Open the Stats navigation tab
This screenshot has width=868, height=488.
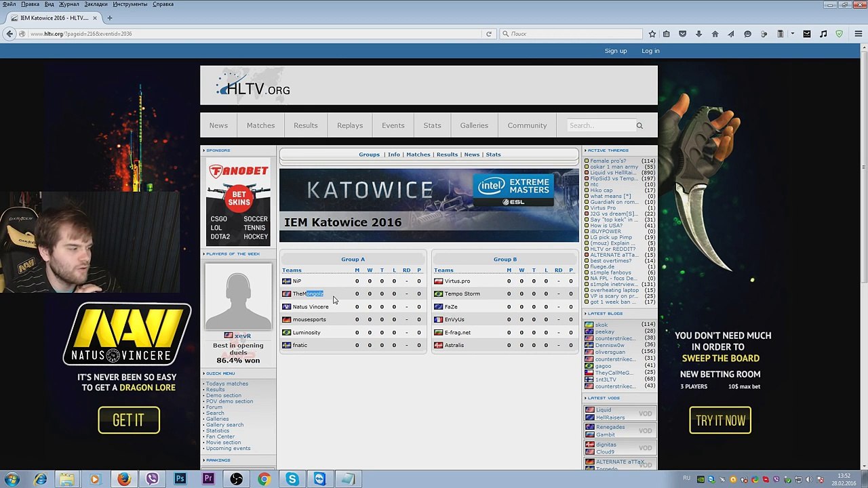[432, 125]
